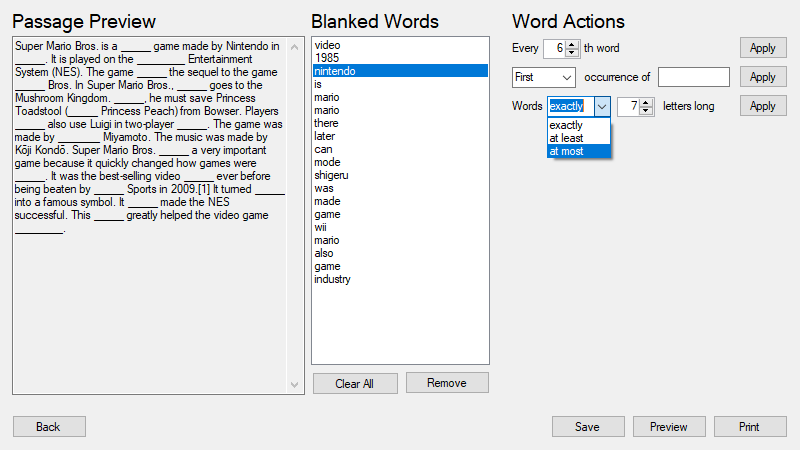Select 'shigeru' in the Blanked Words list

pos(400,175)
